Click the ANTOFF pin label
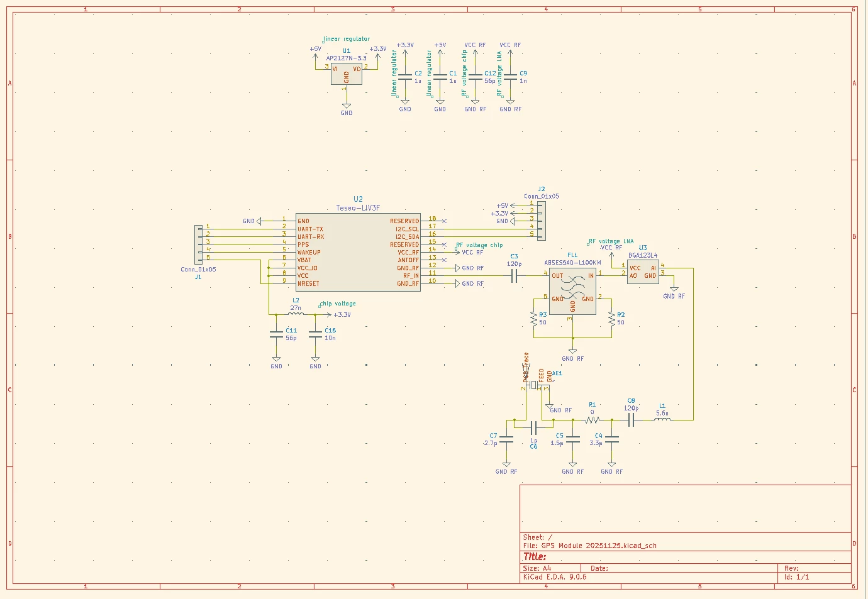The image size is (868, 599). 408,260
